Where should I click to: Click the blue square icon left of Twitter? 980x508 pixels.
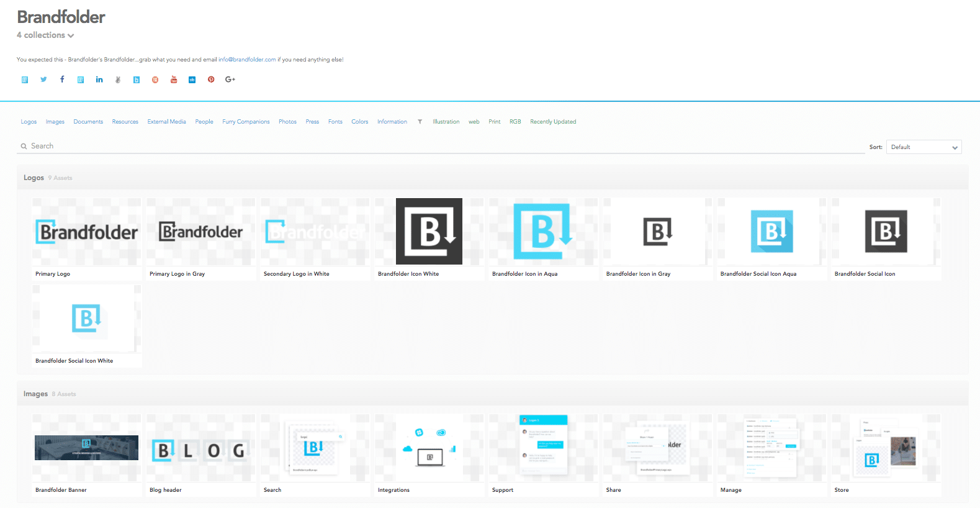[25, 79]
